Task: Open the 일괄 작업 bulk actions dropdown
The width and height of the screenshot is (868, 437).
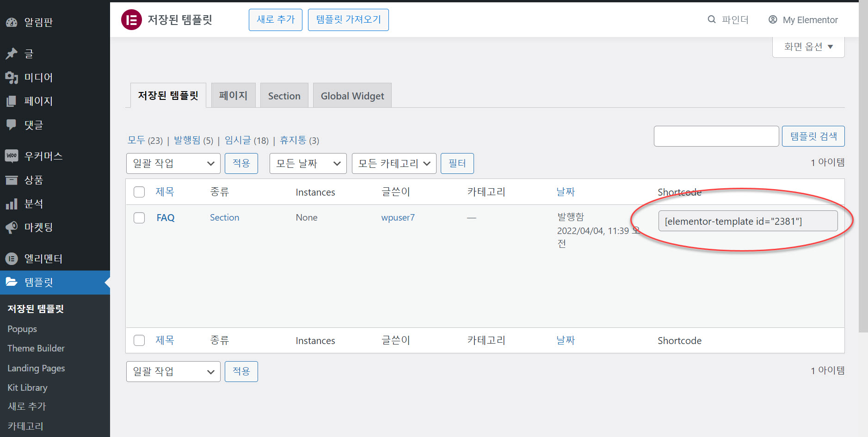Action: (173, 163)
